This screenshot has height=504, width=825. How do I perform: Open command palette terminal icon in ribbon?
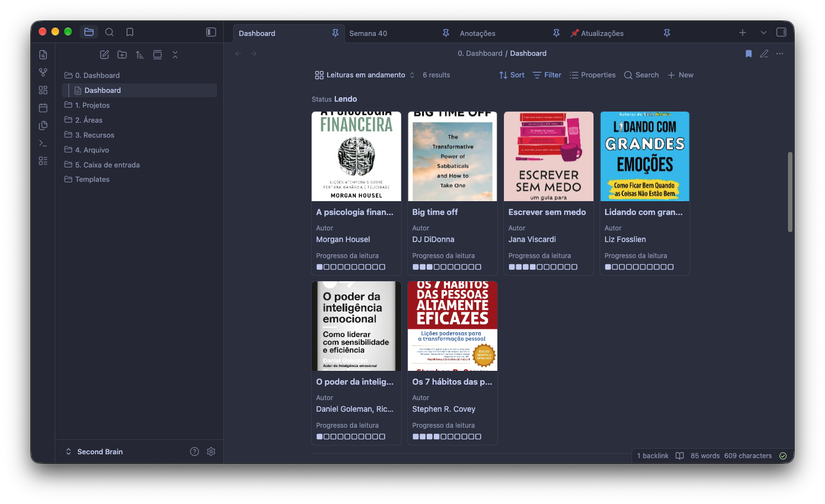pyautogui.click(x=43, y=143)
